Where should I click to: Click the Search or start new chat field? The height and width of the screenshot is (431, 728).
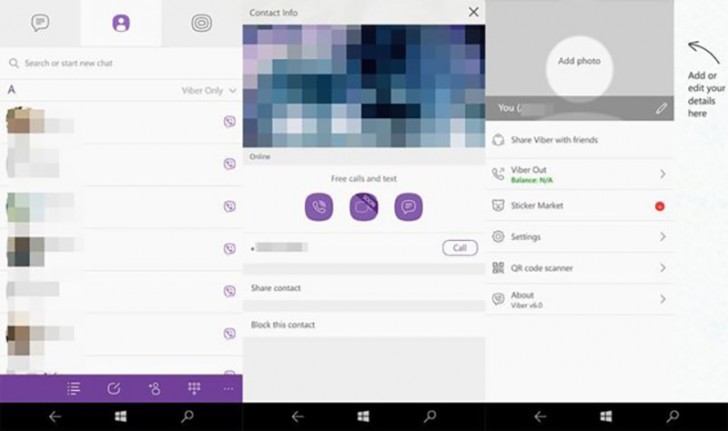pos(120,63)
